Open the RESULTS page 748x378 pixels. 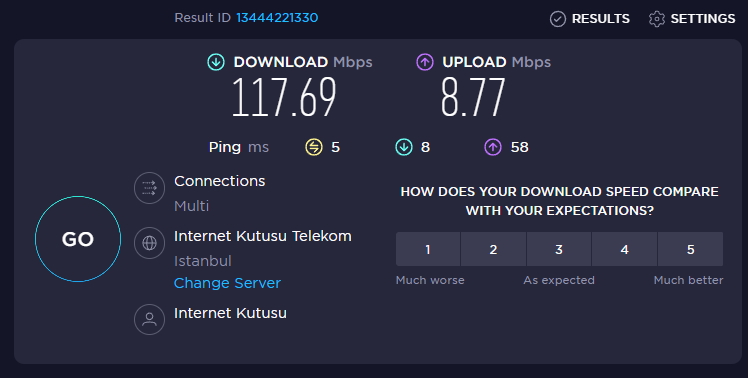pos(590,19)
